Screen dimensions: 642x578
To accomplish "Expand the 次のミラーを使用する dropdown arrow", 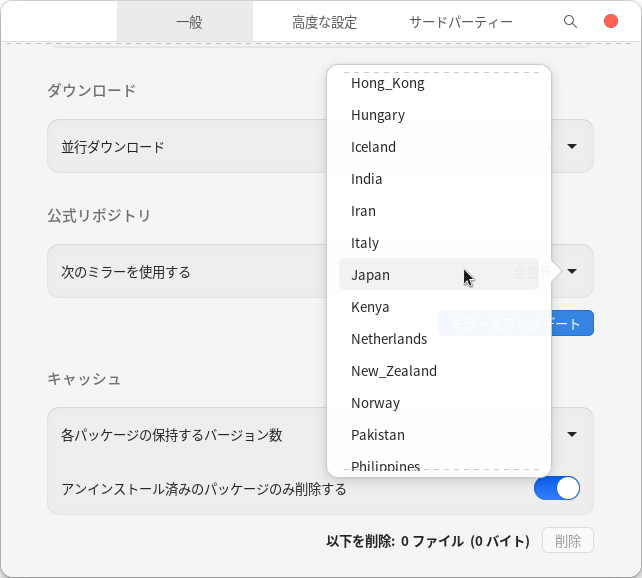I will [572, 271].
